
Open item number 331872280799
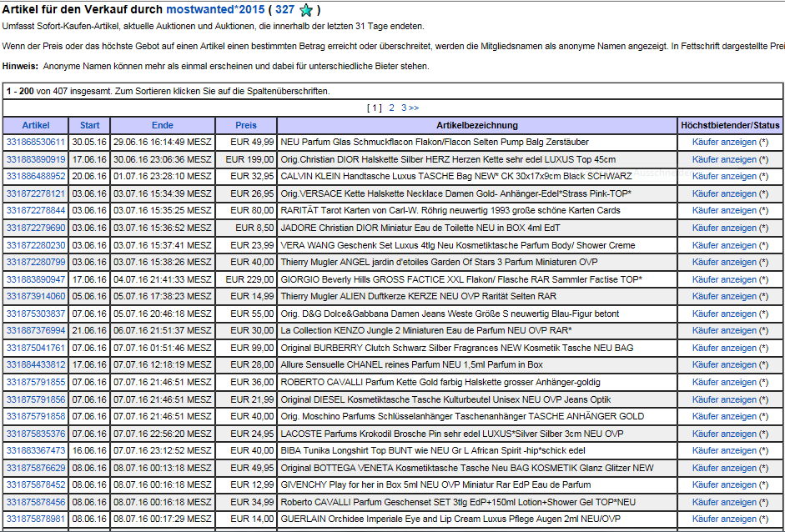[x=36, y=262]
